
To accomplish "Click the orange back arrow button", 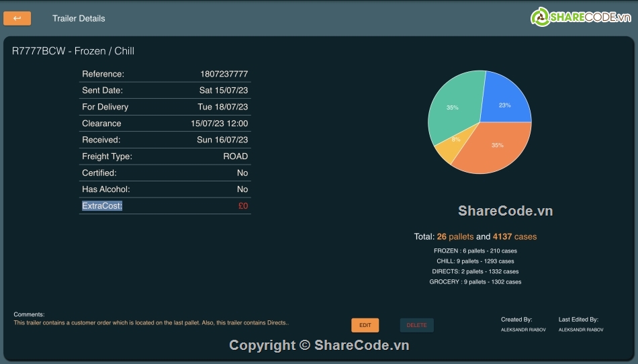I will click(17, 19).
